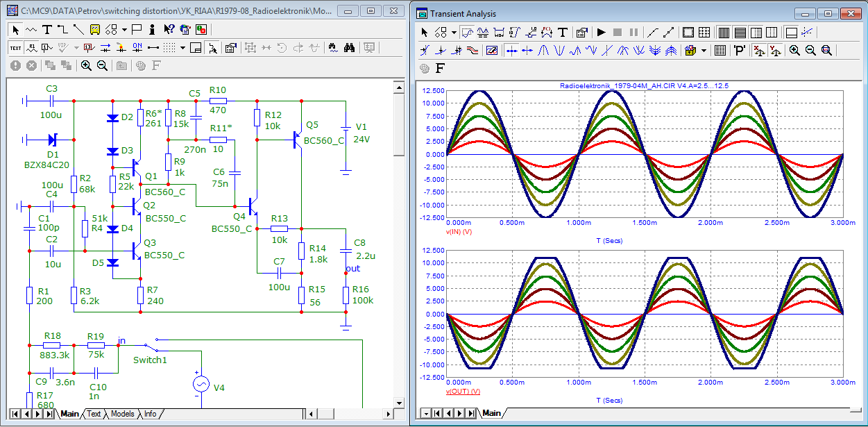Run the transient analysis with Play button
Image resolution: width=868 pixels, height=427 pixels.
pyautogui.click(x=601, y=32)
